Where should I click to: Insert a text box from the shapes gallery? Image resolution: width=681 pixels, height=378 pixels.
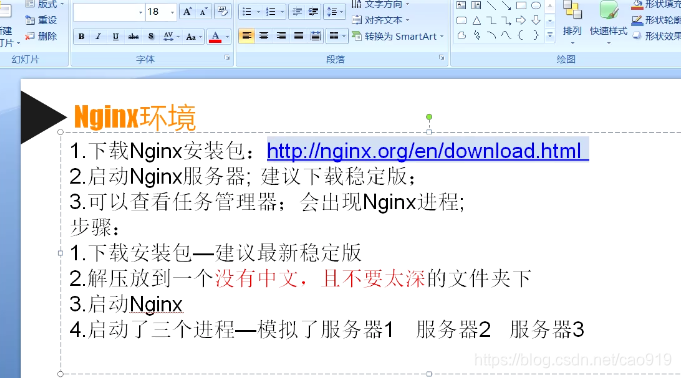pyautogui.click(x=461, y=6)
